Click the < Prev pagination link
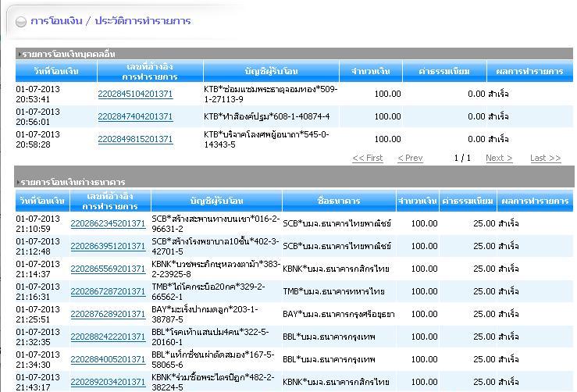This screenshot has width=577, height=392. pyautogui.click(x=410, y=158)
